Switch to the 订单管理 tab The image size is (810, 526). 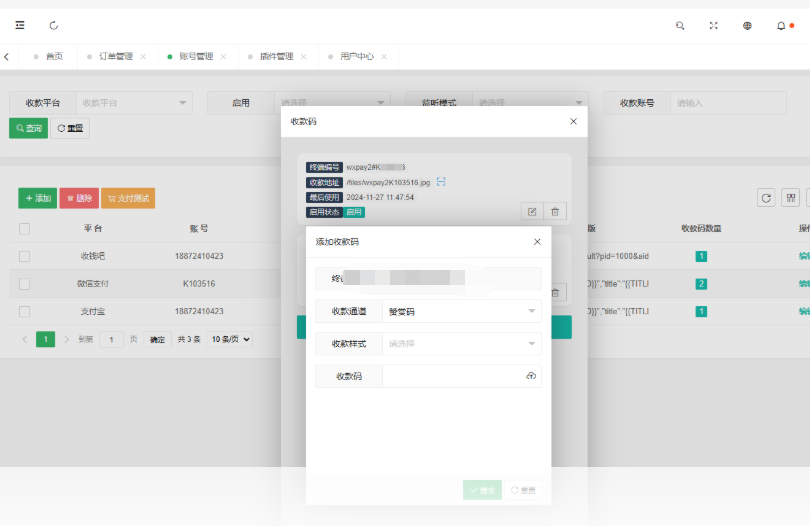[116, 56]
